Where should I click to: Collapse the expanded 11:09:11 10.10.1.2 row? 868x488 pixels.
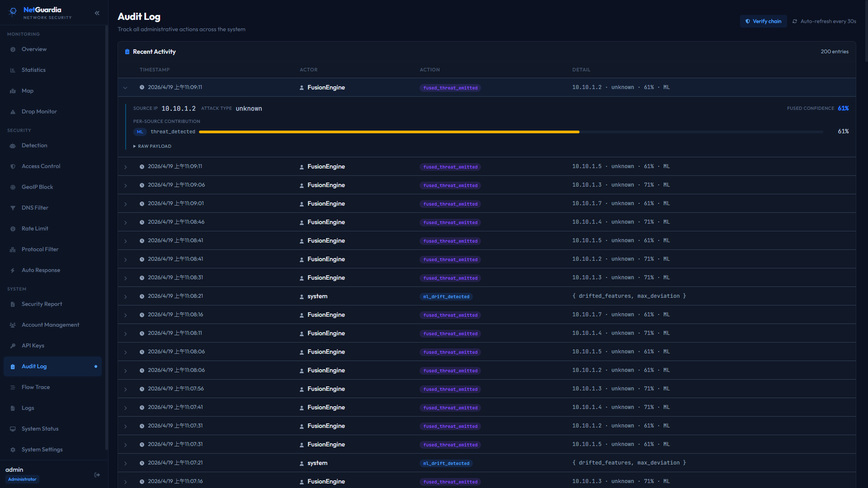click(125, 88)
